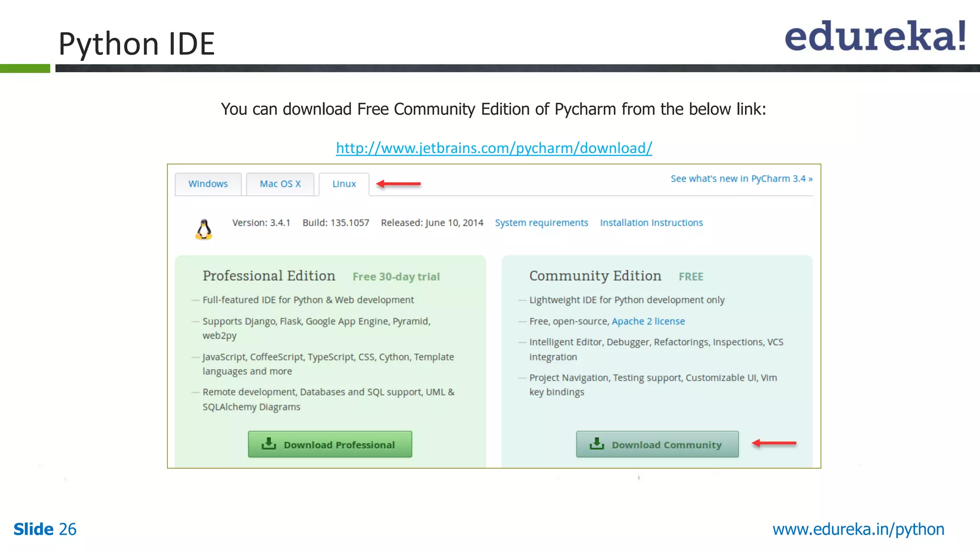Image resolution: width=980 pixels, height=551 pixels.
Task: Click the Linux penguin icon
Action: [204, 230]
